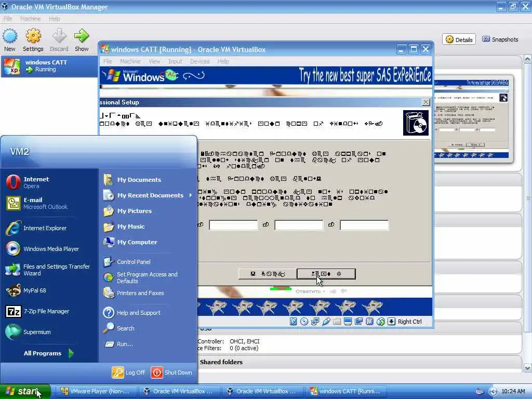
Task: Click the third product key input field
Action: tap(364, 225)
